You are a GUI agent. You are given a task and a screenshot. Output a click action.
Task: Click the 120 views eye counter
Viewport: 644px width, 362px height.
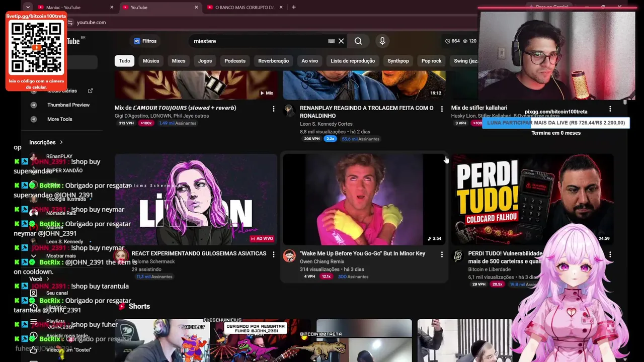click(469, 41)
